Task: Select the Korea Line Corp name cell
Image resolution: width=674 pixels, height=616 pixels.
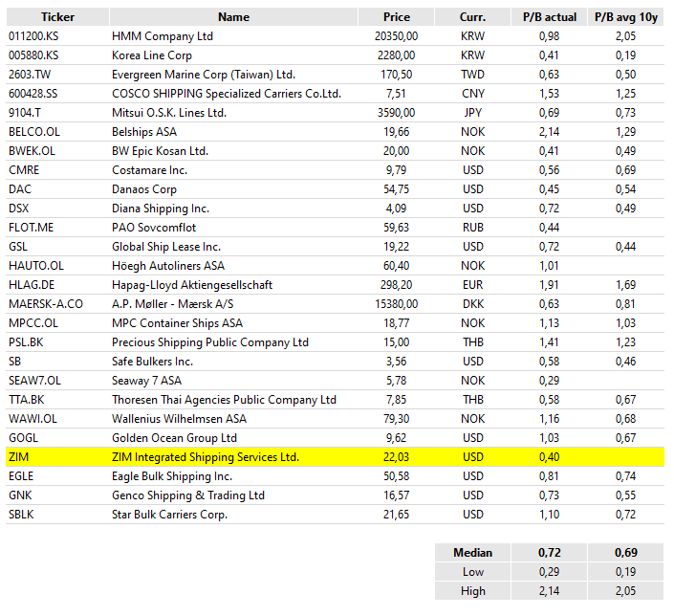Action: (233, 55)
